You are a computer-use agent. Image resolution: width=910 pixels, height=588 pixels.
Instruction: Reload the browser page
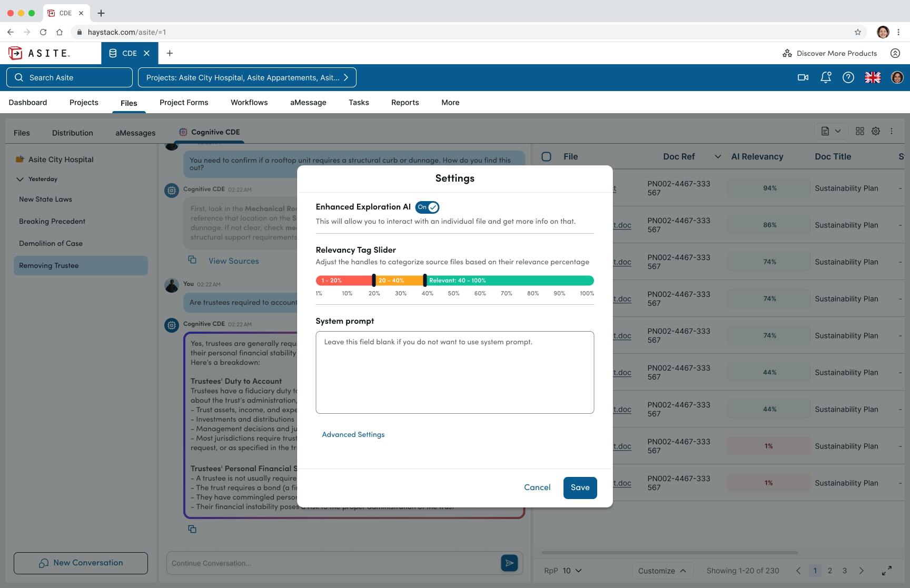[x=43, y=32]
